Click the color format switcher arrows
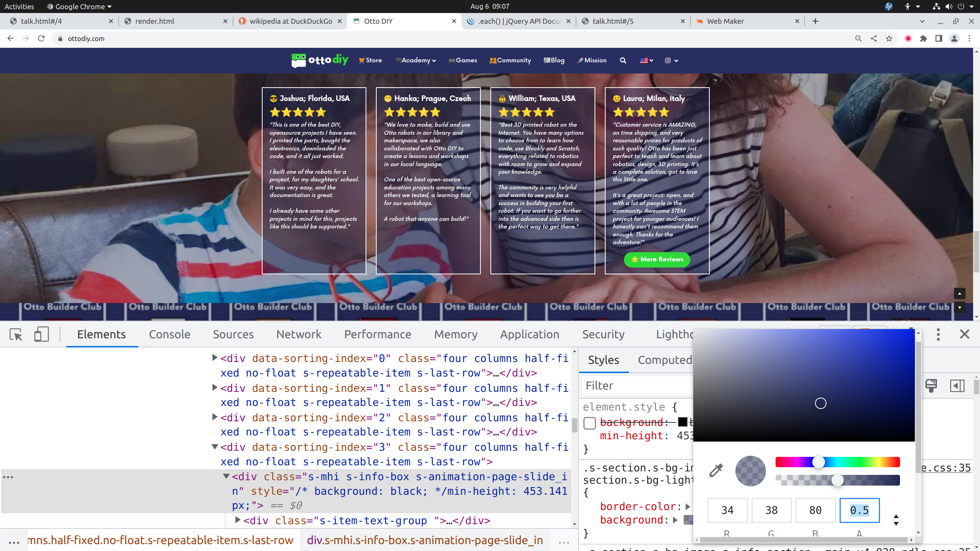Image resolution: width=980 pixels, height=551 pixels. (x=896, y=520)
